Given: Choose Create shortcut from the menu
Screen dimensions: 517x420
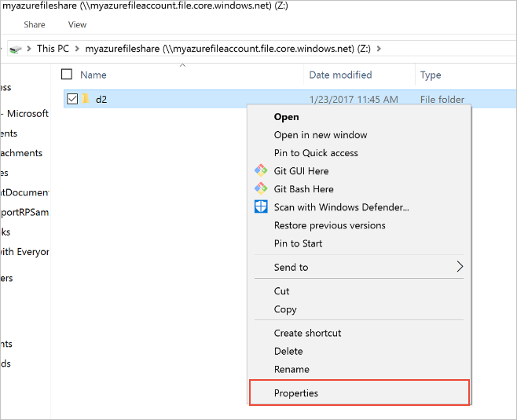Looking at the screenshot, I should click(x=307, y=333).
